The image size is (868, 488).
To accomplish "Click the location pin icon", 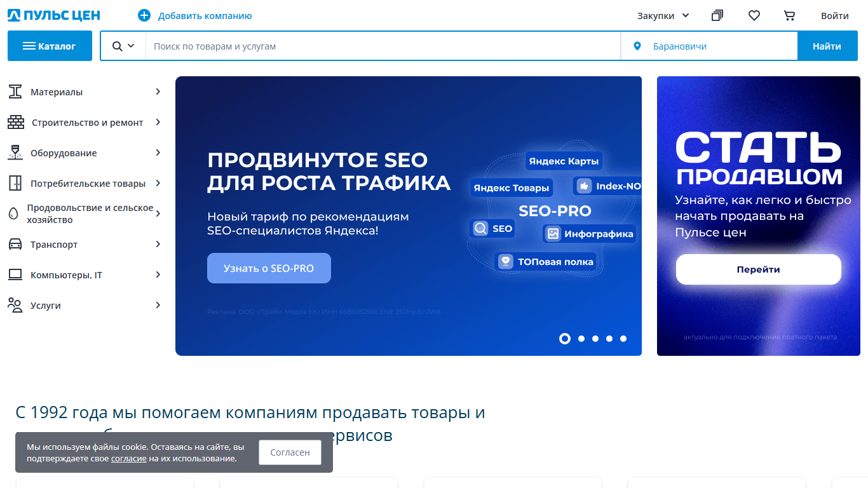I will 637,46.
